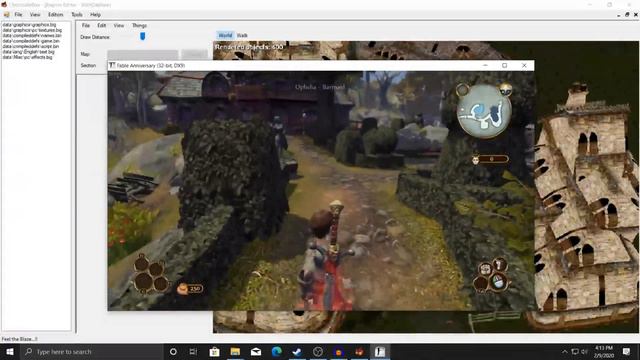This screenshot has height=360, width=640.
Task: Click the item cluster at the game's lower right
Action: tap(491, 276)
